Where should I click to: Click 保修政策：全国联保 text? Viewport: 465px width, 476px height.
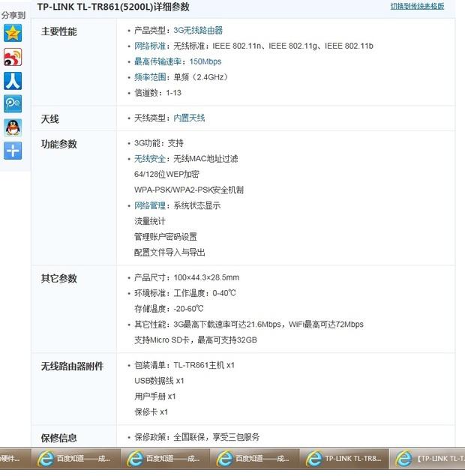169,437
